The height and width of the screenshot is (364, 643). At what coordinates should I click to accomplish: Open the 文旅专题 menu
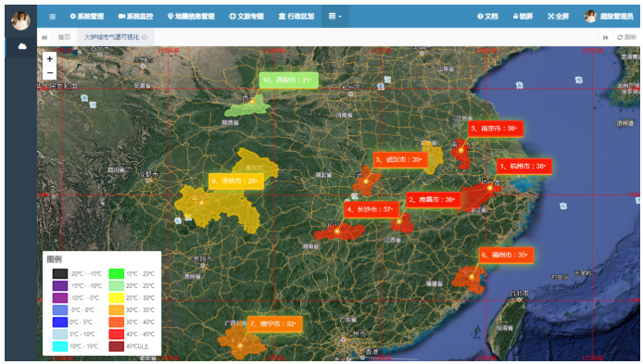coord(246,17)
